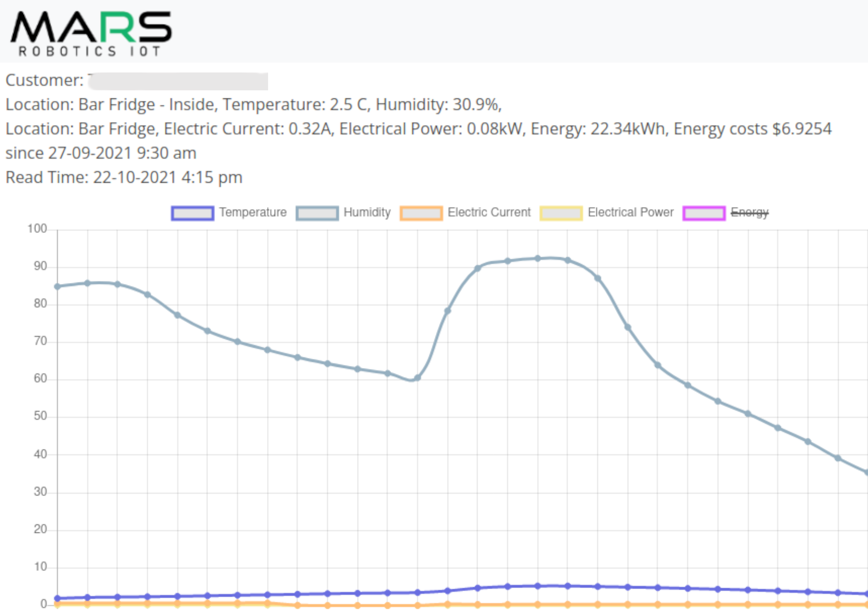Click the y-axis label 100
Image resolution: width=868 pixels, height=612 pixels.
[37, 229]
